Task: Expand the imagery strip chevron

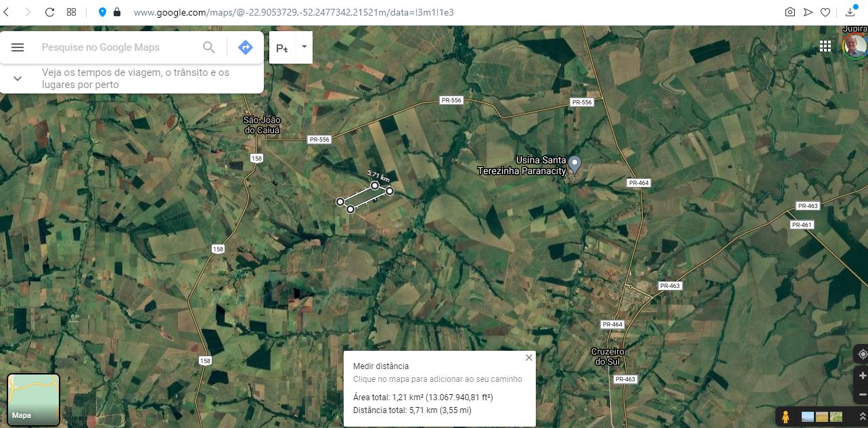Action: click(862, 416)
